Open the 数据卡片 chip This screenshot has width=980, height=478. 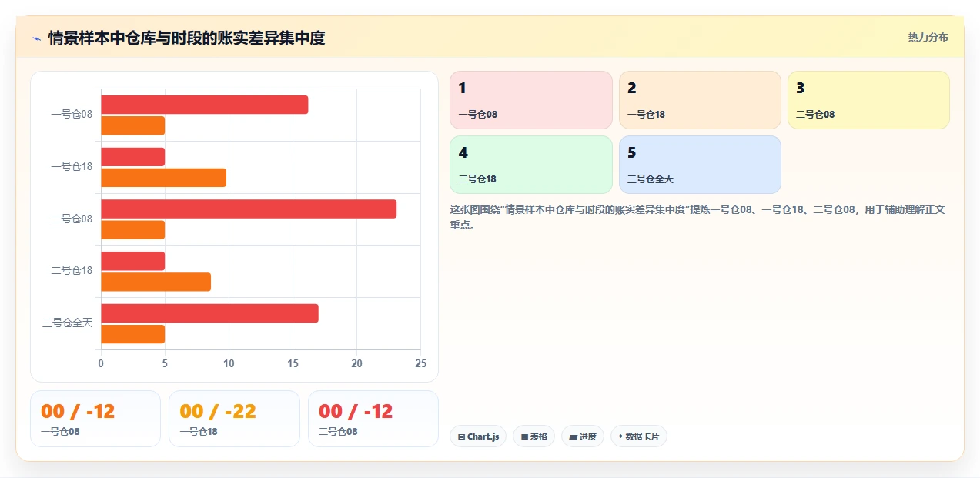[x=638, y=436]
